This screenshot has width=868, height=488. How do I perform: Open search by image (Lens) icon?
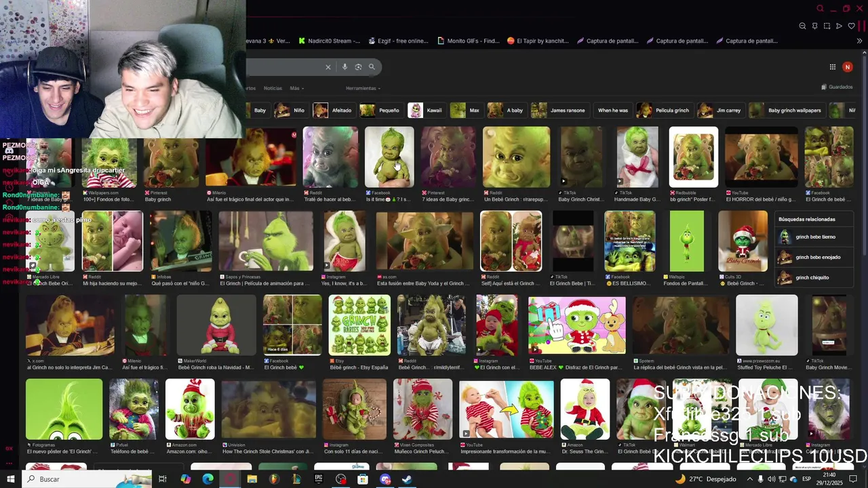point(358,67)
